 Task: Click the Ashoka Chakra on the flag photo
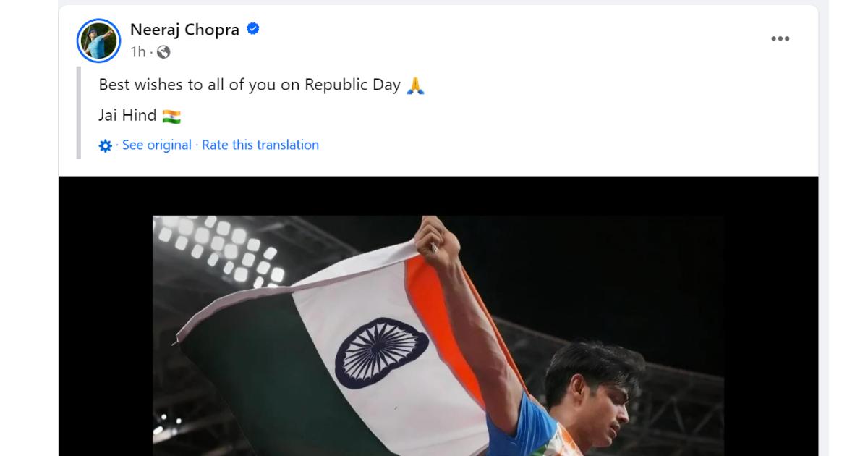tap(381, 352)
